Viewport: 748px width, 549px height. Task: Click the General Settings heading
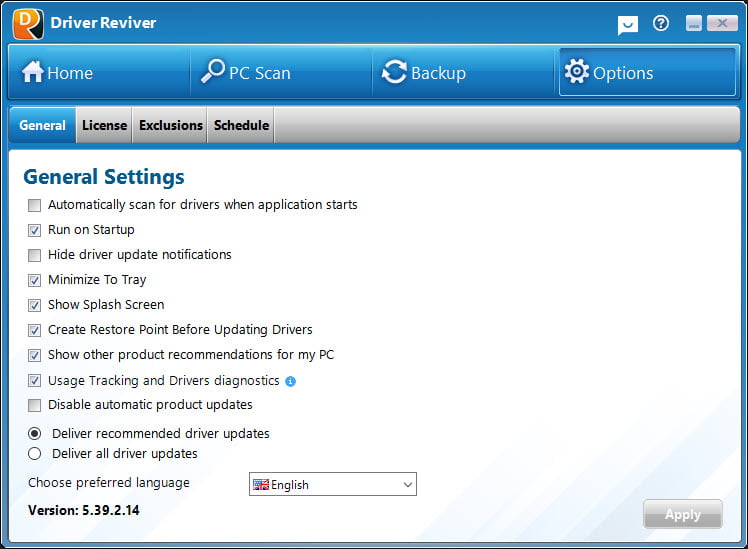click(x=104, y=176)
